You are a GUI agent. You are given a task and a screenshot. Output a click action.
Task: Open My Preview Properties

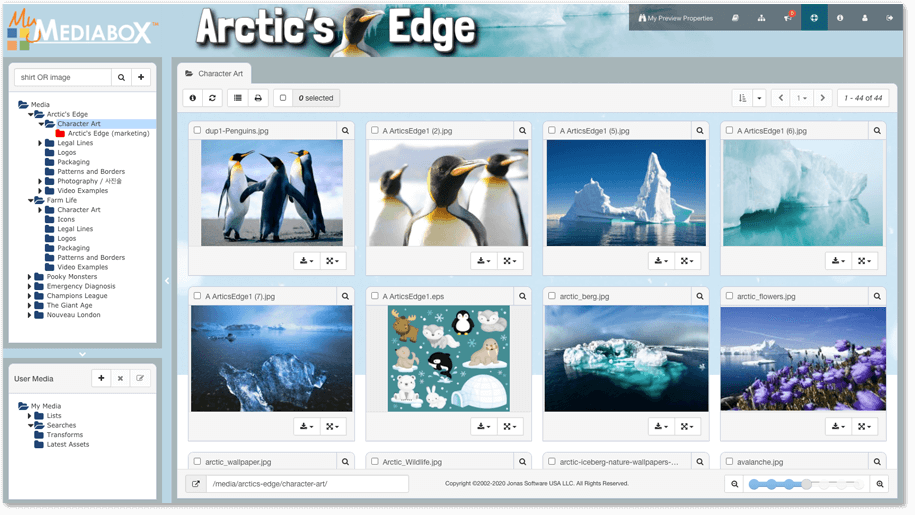point(675,18)
